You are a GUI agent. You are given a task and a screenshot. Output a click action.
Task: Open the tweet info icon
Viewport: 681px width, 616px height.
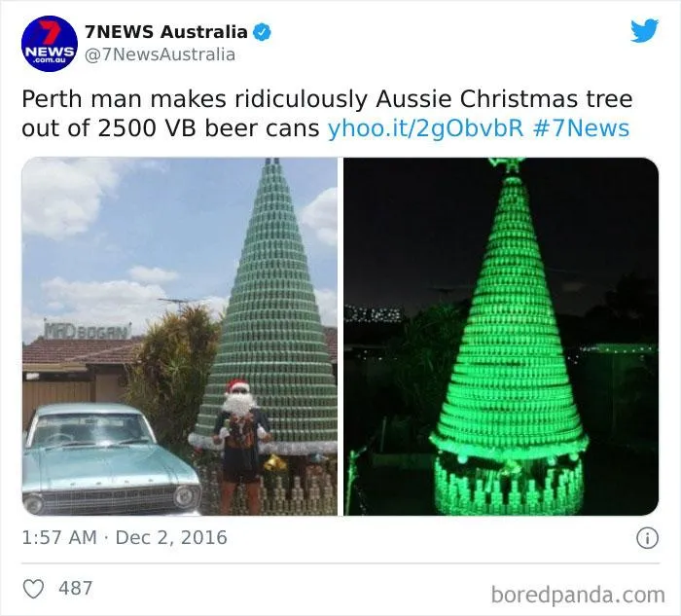[647, 538]
